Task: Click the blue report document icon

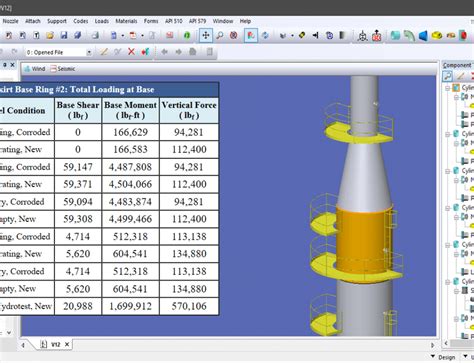Action: 114,35
